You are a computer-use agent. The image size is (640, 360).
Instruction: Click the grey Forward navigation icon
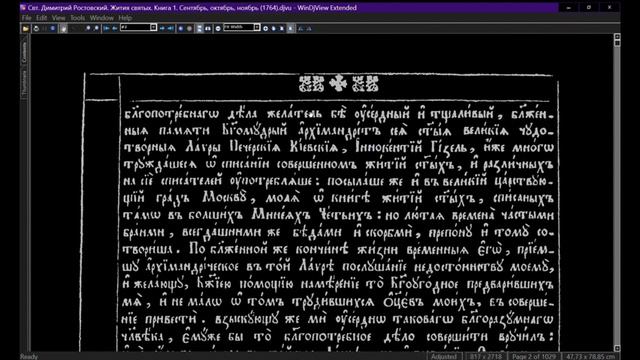(x=189, y=28)
